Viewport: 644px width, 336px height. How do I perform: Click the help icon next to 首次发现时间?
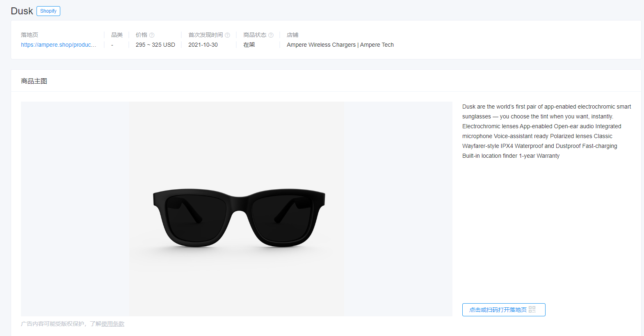[227, 35]
